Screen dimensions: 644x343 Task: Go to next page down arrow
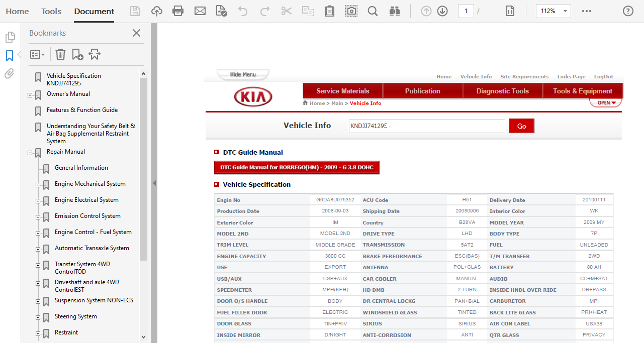coord(442,11)
